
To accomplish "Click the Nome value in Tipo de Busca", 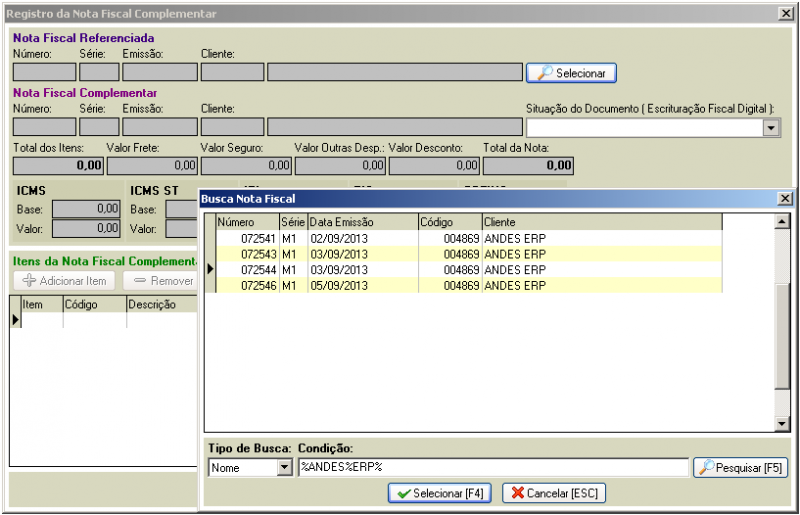I will [x=226, y=468].
